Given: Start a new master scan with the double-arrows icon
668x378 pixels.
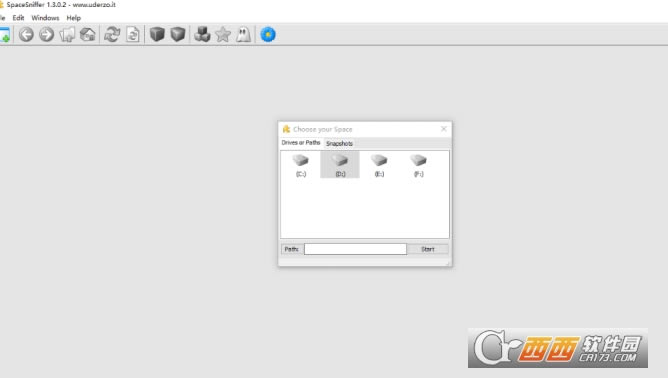Looking at the screenshot, I should pos(112,35).
